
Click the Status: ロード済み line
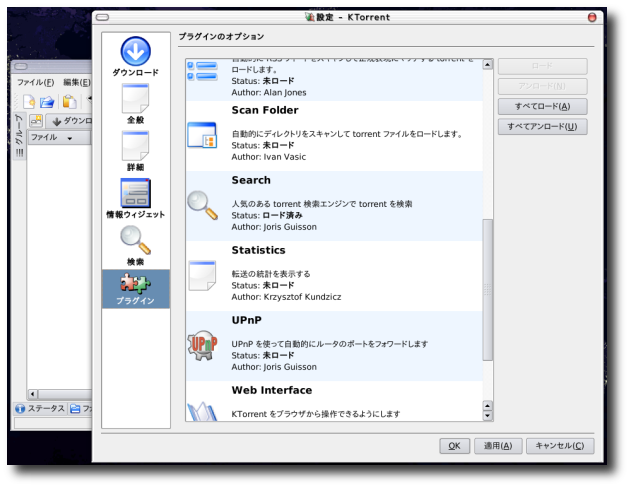click(x=267, y=216)
